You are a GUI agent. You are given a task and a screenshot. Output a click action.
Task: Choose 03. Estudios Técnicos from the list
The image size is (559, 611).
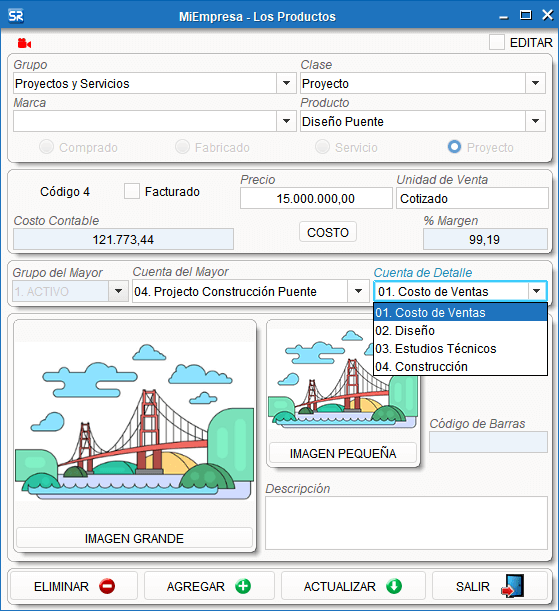(x=460, y=348)
